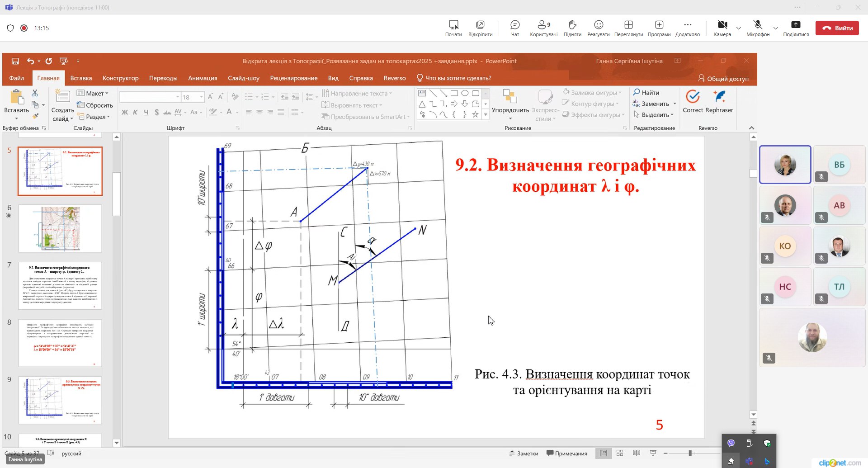Switch to slide sorter view
The width and height of the screenshot is (868, 468).
point(620,453)
